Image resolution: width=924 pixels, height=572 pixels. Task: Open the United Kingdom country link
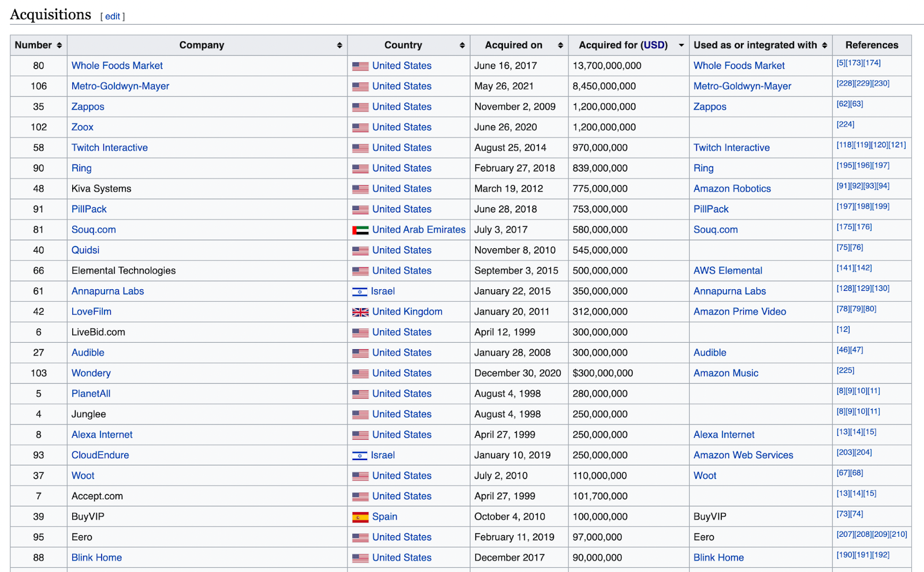[407, 312]
